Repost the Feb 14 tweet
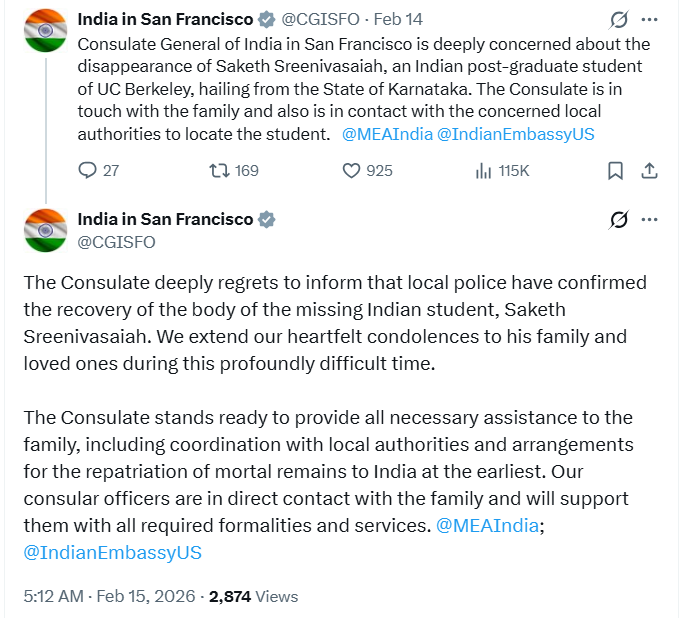 [217, 171]
